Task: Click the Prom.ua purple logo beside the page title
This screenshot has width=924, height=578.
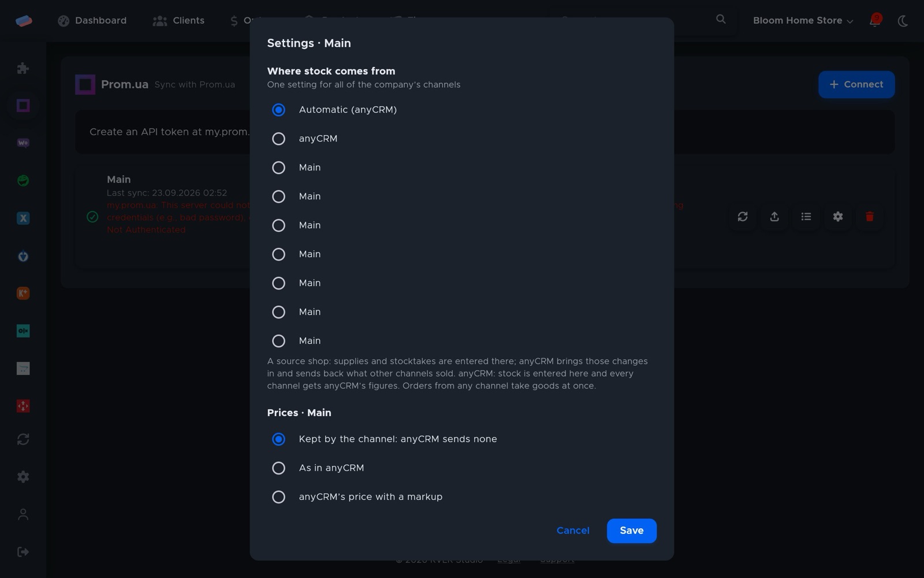Action: (85, 84)
